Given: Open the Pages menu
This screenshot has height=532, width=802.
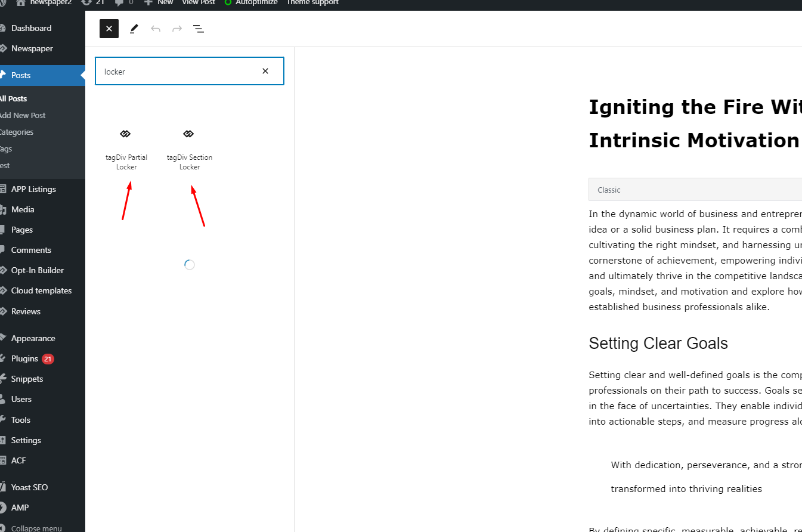Looking at the screenshot, I should (22, 230).
